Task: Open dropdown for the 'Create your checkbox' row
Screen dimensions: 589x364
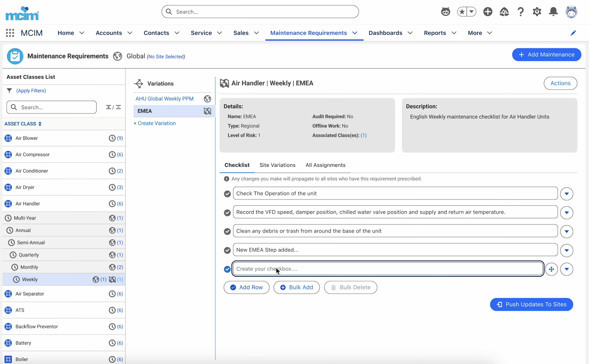Action: click(567, 269)
